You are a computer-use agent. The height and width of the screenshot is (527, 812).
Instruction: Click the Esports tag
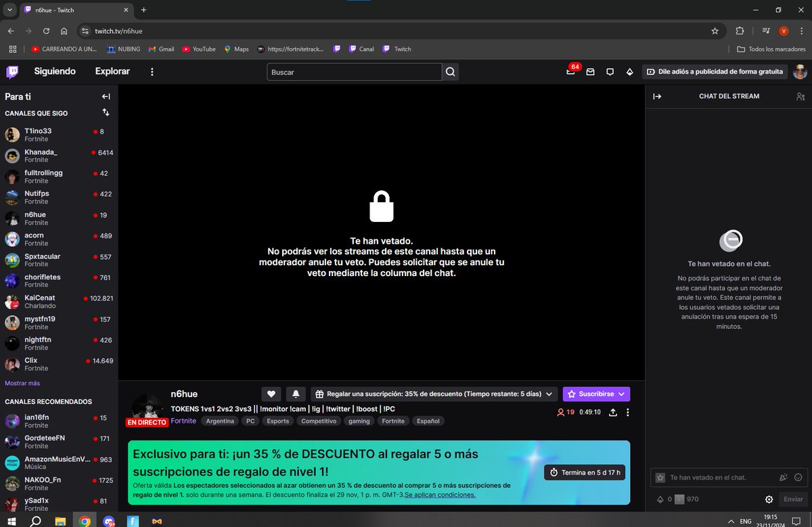pyautogui.click(x=277, y=421)
